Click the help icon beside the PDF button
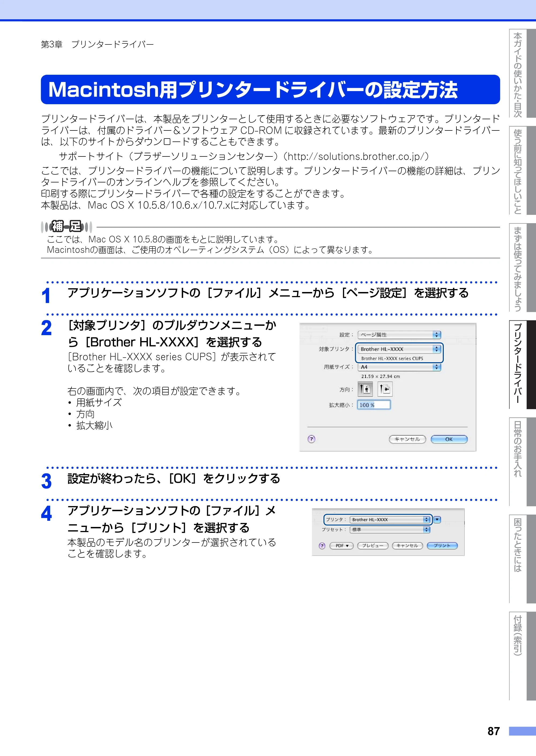The image size is (536, 756). click(322, 545)
